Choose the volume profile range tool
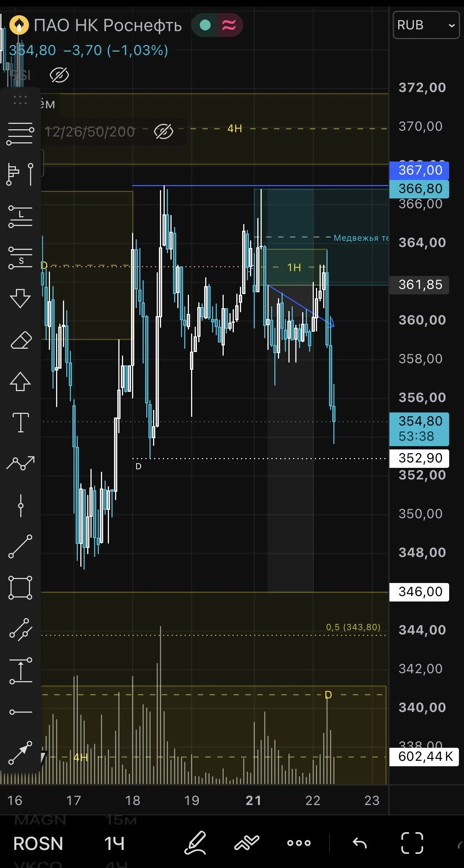This screenshot has width=464, height=868. point(20,174)
